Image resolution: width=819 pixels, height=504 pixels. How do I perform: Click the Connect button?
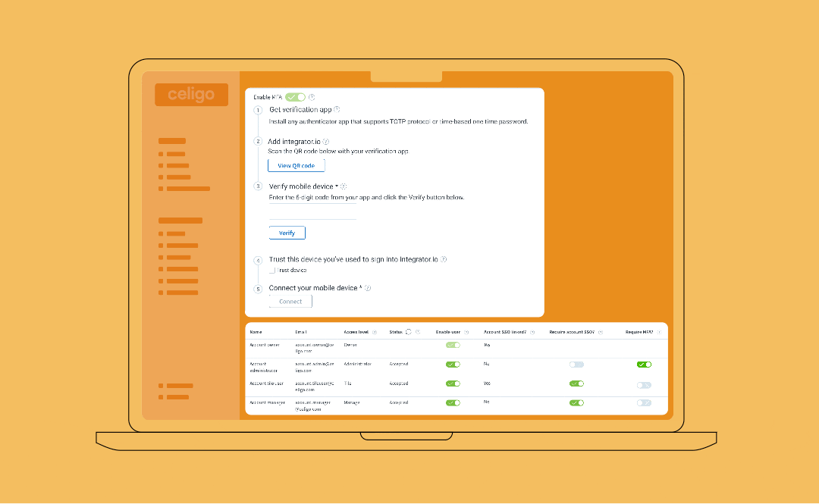(x=290, y=302)
